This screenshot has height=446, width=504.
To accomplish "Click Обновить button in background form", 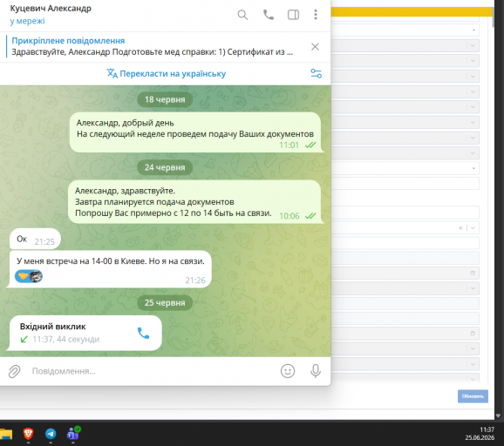I will (x=473, y=396).
